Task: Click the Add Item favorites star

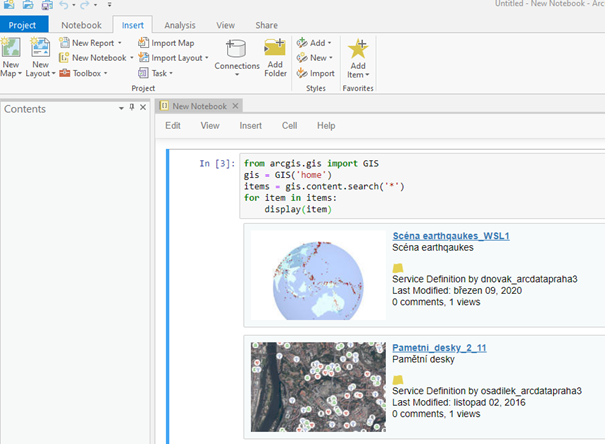Action: tap(357, 49)
